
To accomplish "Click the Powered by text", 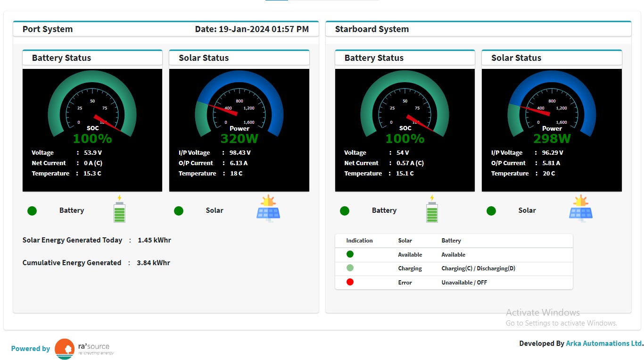I will 31,349.
